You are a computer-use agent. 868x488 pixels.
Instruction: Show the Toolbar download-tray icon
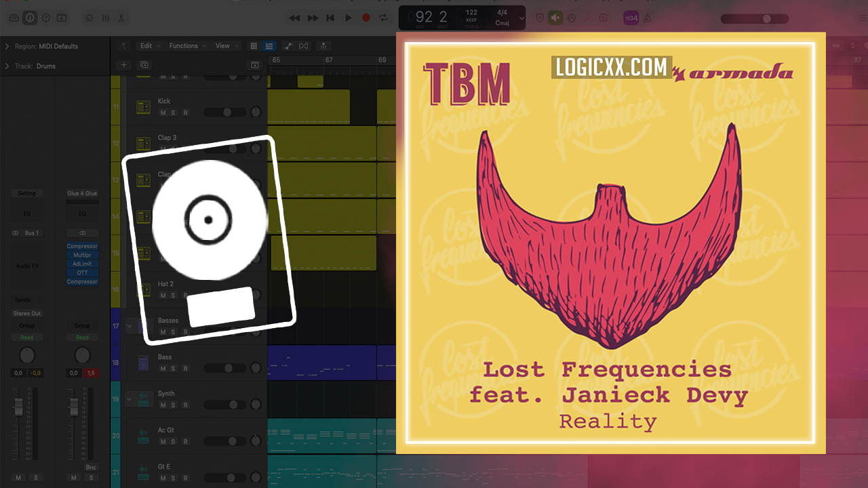tap(62, 18)
